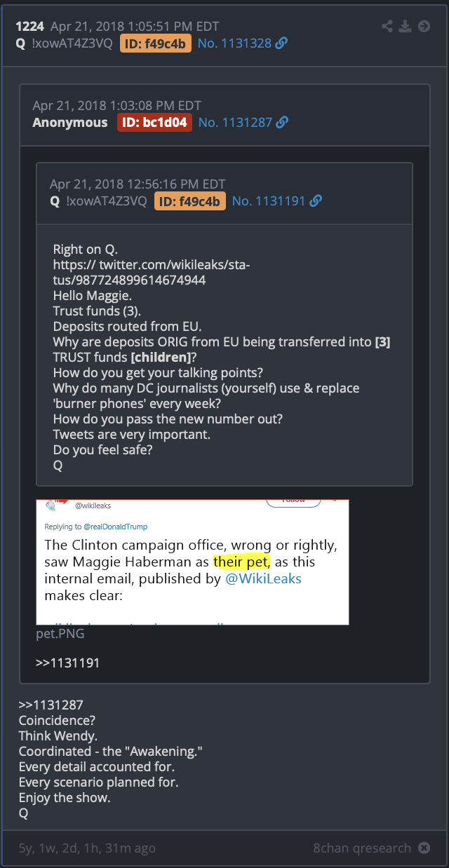Screen dimensions: 449x868
Task: Click the pet.PNG filename
Action: point(59,634)
